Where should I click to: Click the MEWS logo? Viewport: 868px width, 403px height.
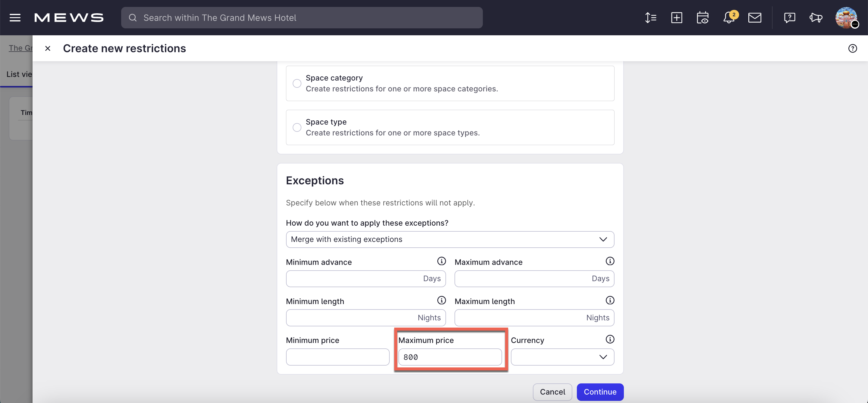(x=69, y=17)
